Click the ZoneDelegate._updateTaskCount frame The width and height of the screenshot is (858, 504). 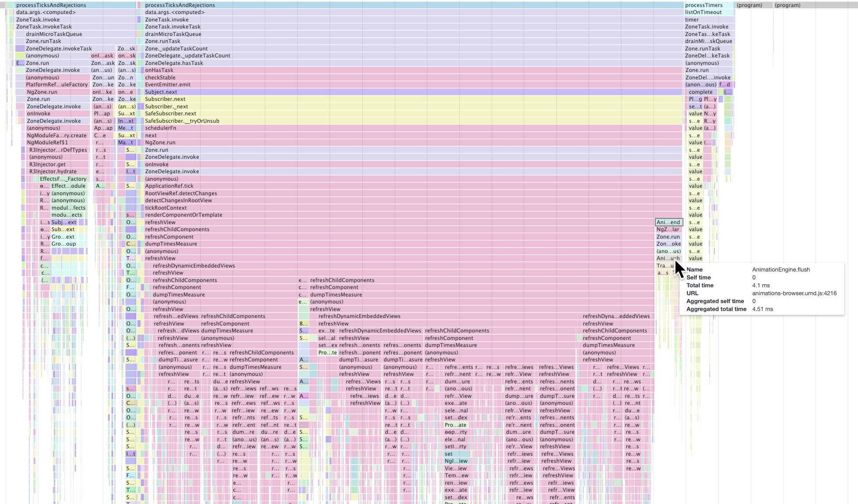point(413,56)
